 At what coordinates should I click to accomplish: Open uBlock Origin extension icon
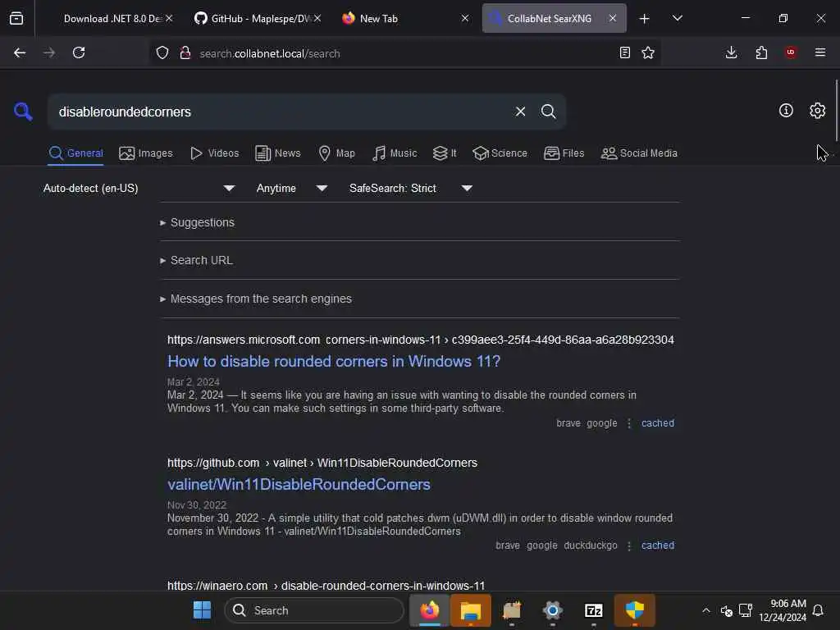(791, 52)
